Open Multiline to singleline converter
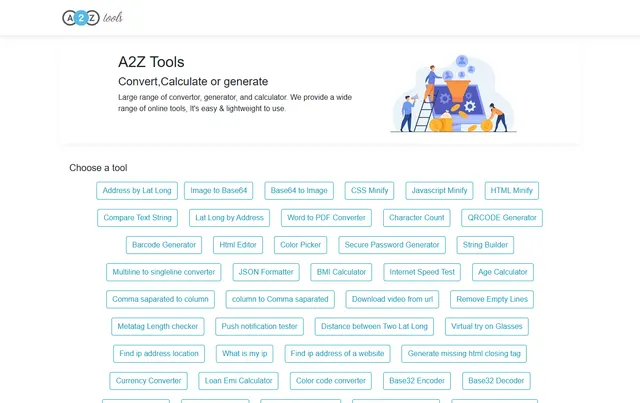This screenshot has width=640, height=403. pos(164,272)
